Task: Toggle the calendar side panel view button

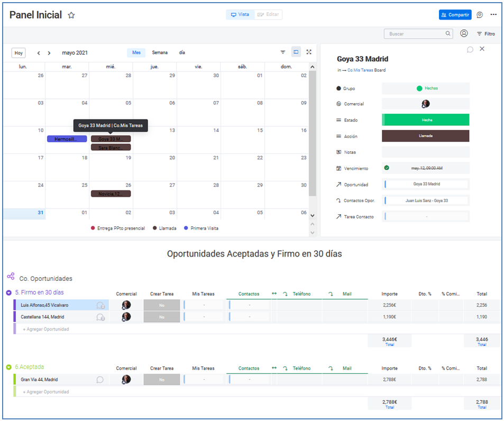Action: [296, 52]
